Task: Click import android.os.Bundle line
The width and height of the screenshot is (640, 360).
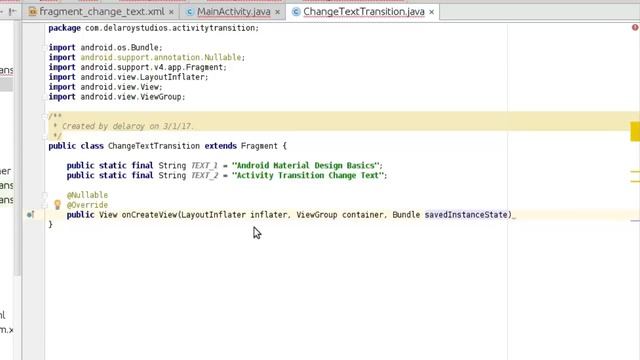Action: point(105,48)
